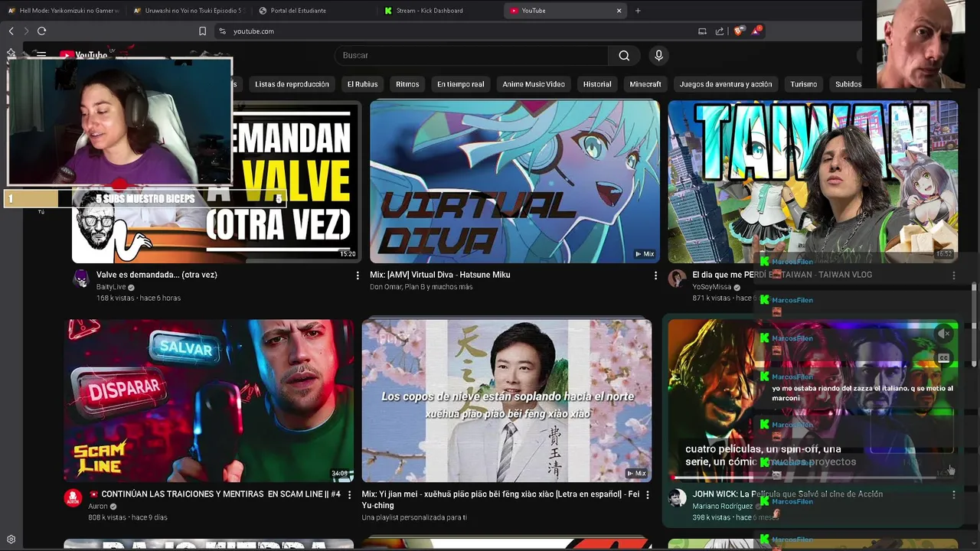The width and height of the screenshot is (980, 551).
Task: Select Juegos de aventura y acción chip
Action: pyautogui.click(x=726, y=84)
